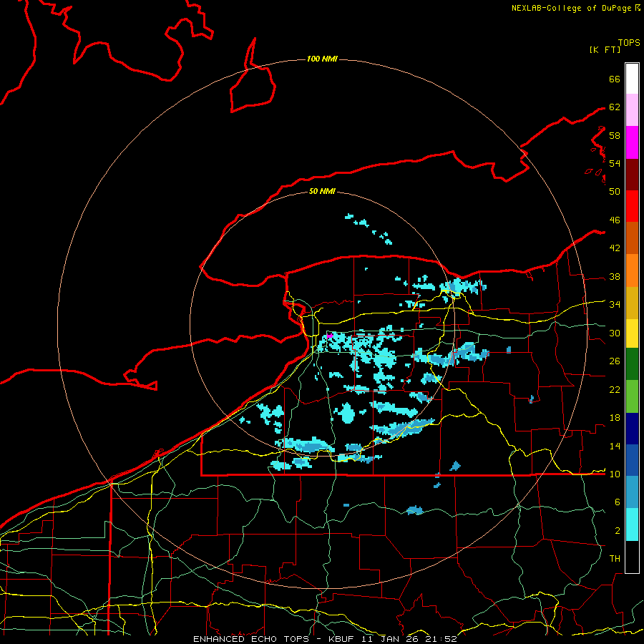Click the [K FT] units label

coord(605,50)
